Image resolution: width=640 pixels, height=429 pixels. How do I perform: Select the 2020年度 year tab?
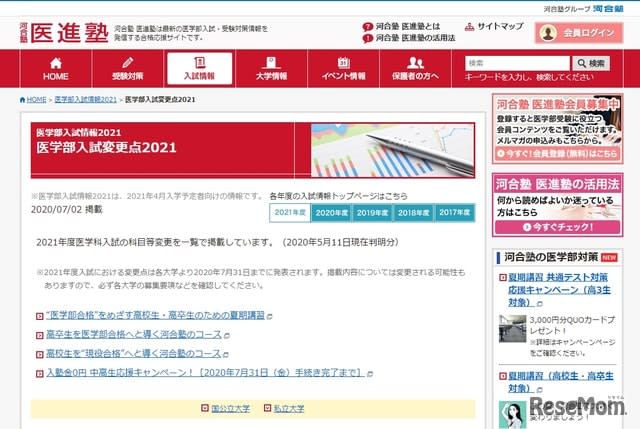coord(331,213)
